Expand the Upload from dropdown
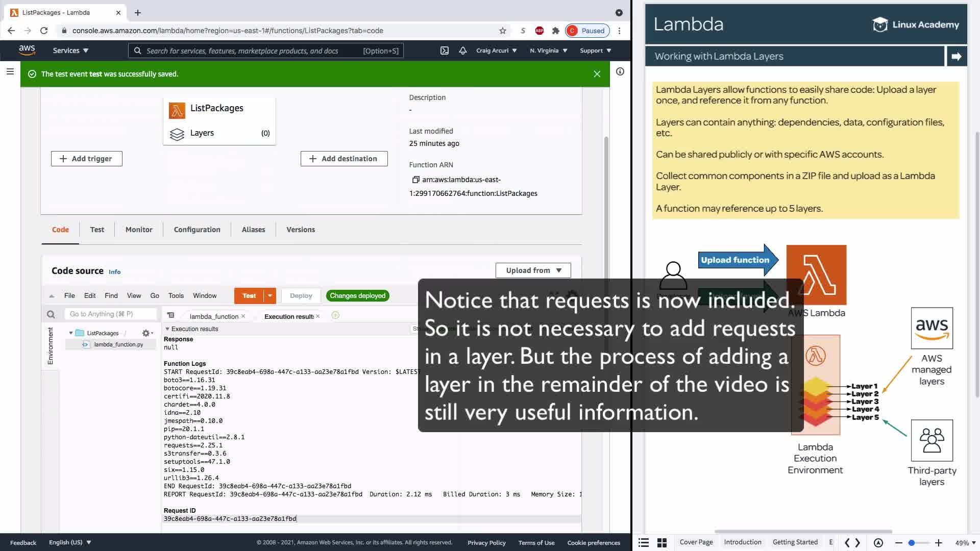This screenshot has height=551, width=980. tap(533, 270)
